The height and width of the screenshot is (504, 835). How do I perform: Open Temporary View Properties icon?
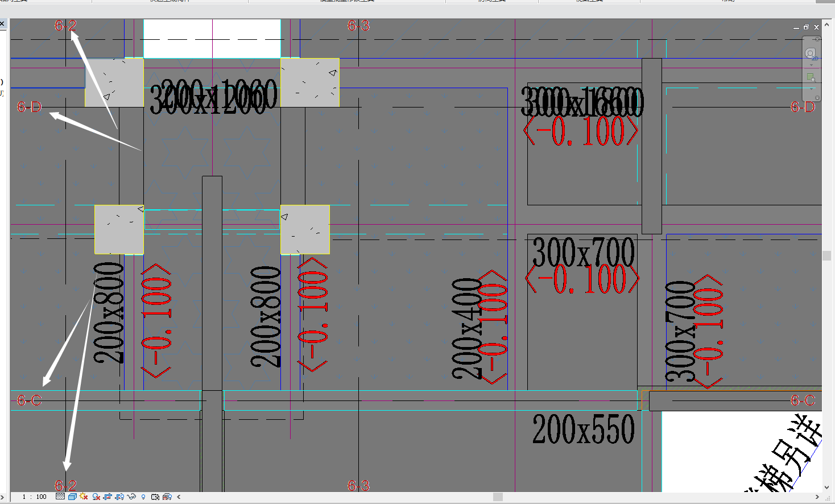155,497
